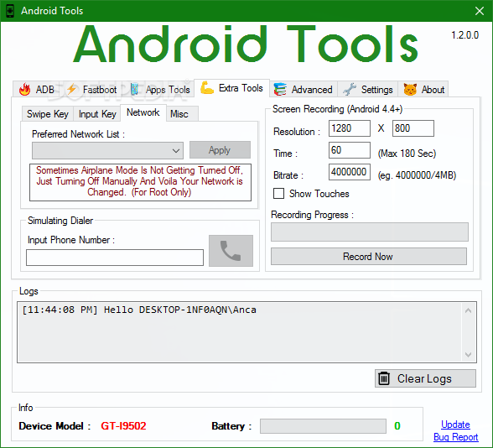Click the cat icon on the About tab
The height and width of the screenshot is (448, 493).
[410, 89]
